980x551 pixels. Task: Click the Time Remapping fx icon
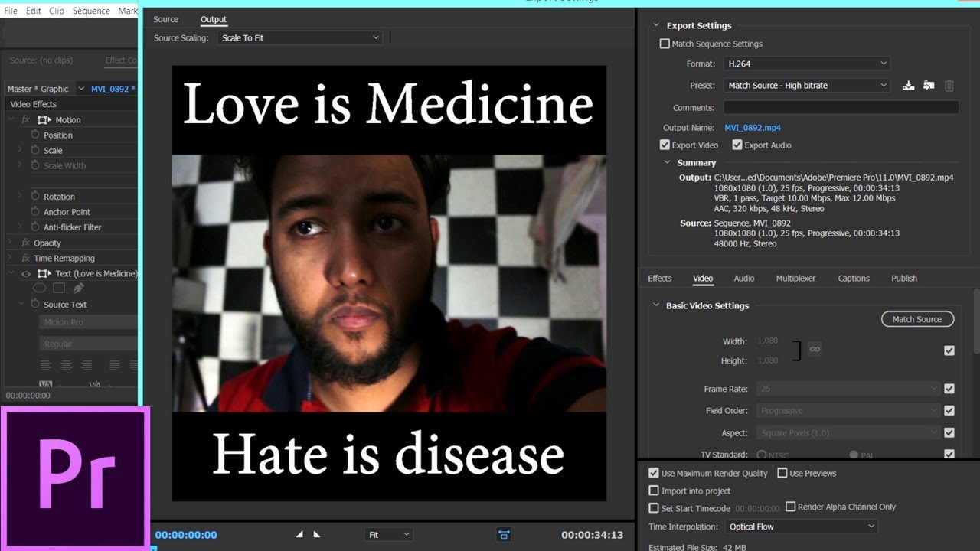(25, 258)
